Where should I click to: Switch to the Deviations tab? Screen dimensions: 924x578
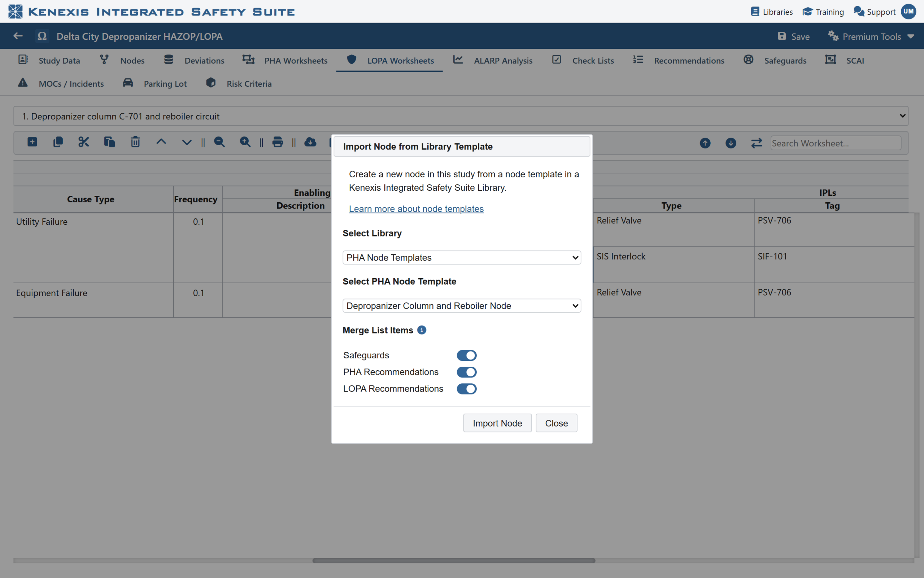tap(194, 60)
